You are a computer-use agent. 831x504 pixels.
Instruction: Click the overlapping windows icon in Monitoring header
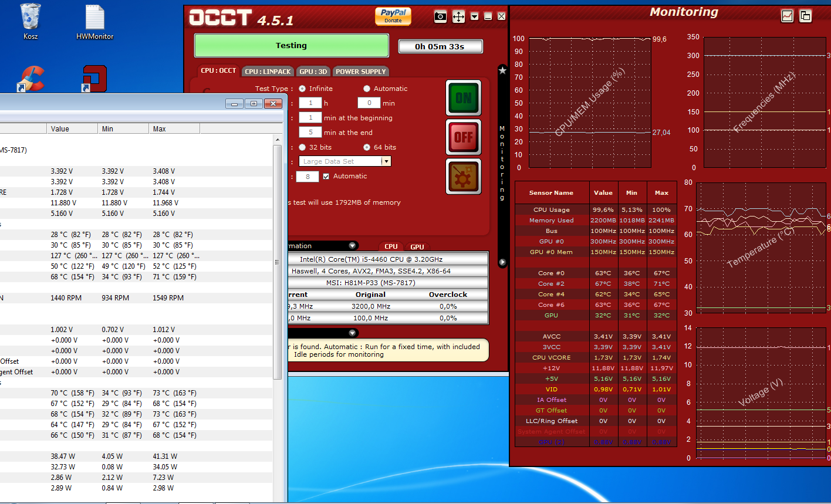coord(805,16)
